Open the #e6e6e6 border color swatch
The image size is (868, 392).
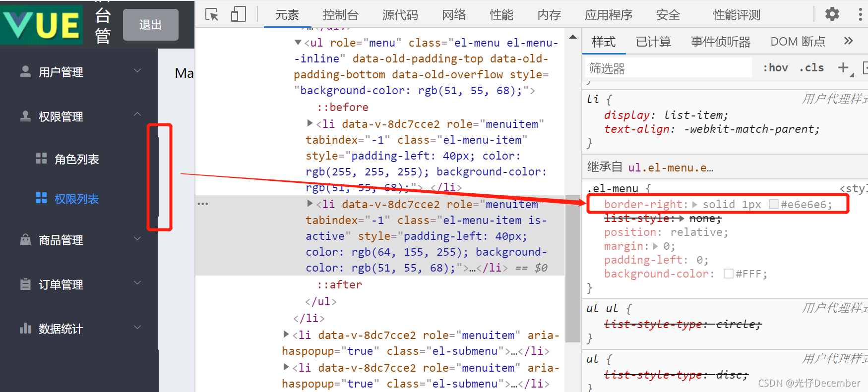[x=774, y=204]
